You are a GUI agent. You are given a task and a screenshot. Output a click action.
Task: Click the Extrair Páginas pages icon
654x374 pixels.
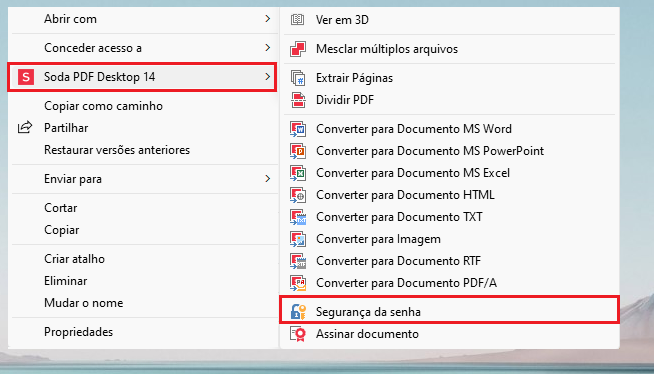point(298,78)
